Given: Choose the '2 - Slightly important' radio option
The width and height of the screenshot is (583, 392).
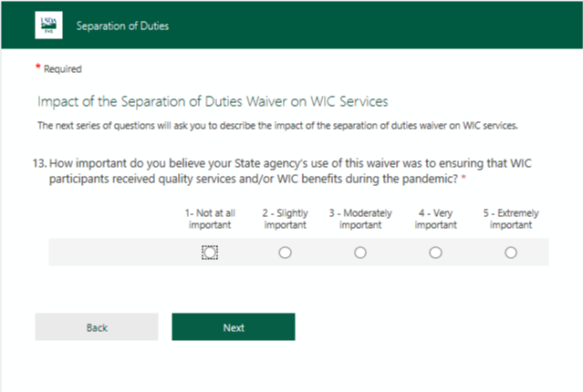Looking at the screenshot, I should [x=285, y=253].
